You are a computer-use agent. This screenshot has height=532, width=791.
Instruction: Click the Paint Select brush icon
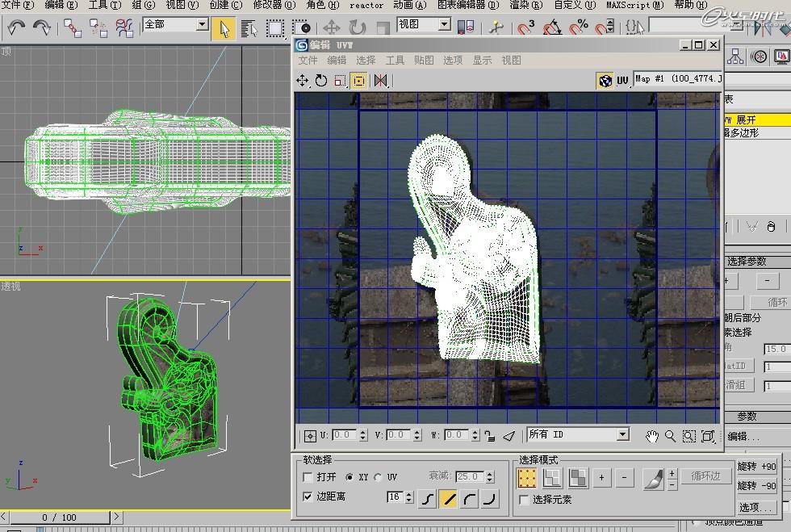point(654,479)
